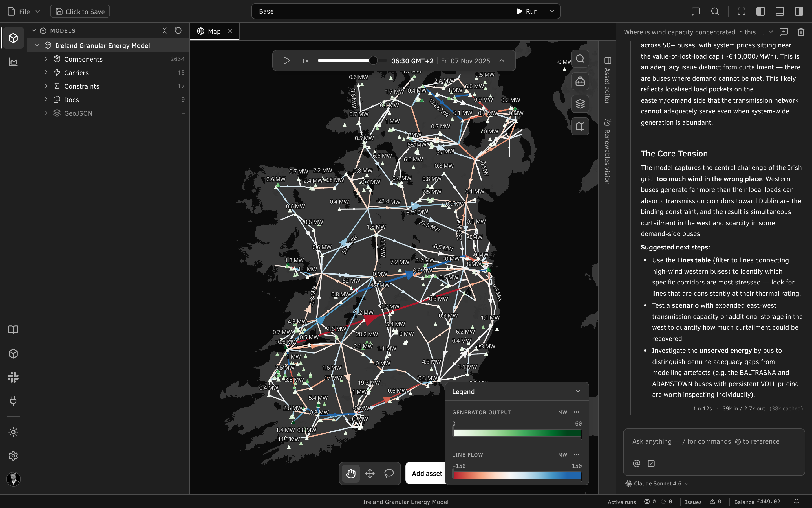The image size is (812, 508).
Task: Click the map search magnifier button
Action: click(580, 59)
